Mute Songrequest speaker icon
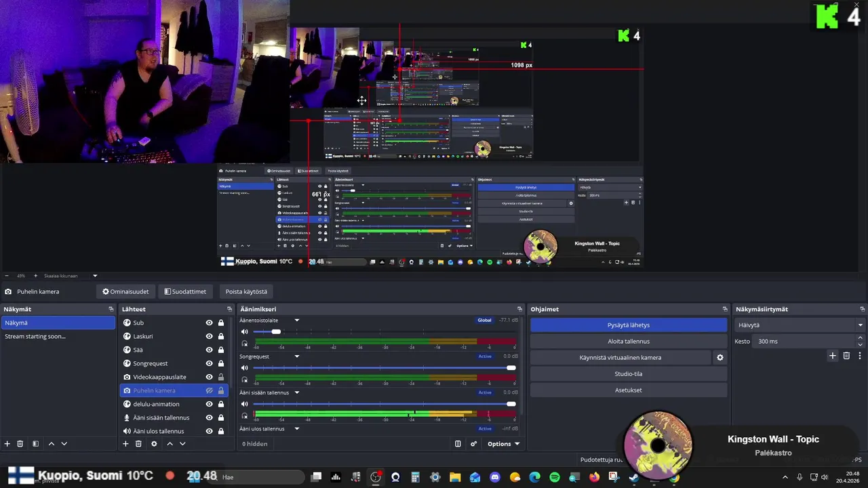Viewport: 868px width, 488px height. 245,368
